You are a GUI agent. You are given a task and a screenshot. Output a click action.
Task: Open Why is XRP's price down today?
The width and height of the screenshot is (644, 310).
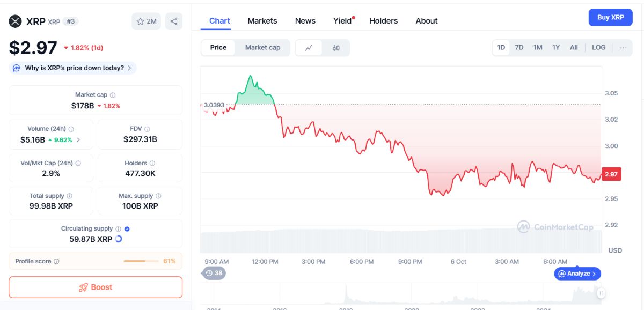pos(72,68)
